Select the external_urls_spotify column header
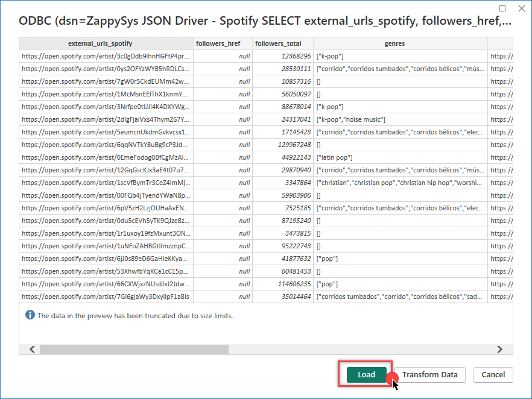This screenshot has height=399, width=532. (106, 43)
